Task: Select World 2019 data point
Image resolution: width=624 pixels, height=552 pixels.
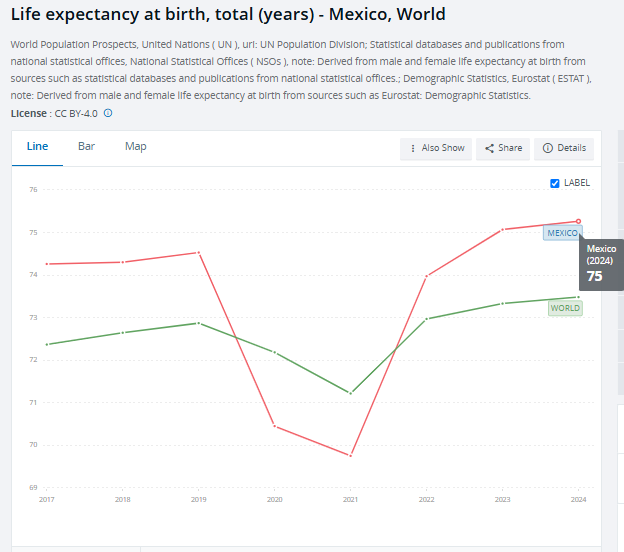Action: [199, 323]
